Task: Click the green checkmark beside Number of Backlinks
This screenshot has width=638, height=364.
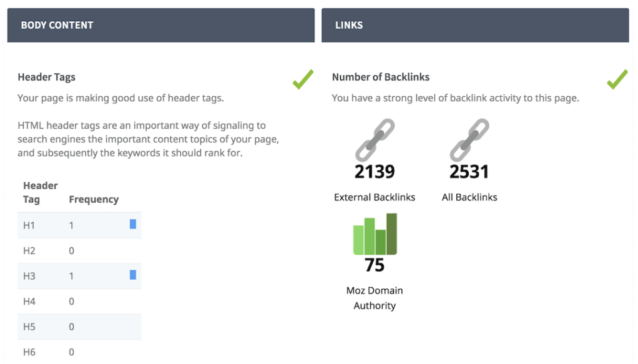Action: point(617,79)
